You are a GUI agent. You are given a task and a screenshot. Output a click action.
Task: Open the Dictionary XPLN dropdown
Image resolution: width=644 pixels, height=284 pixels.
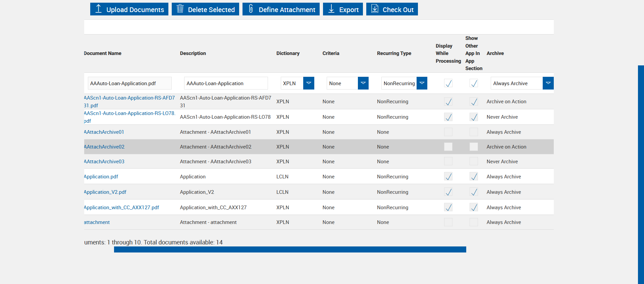click(x=309, y=83)
